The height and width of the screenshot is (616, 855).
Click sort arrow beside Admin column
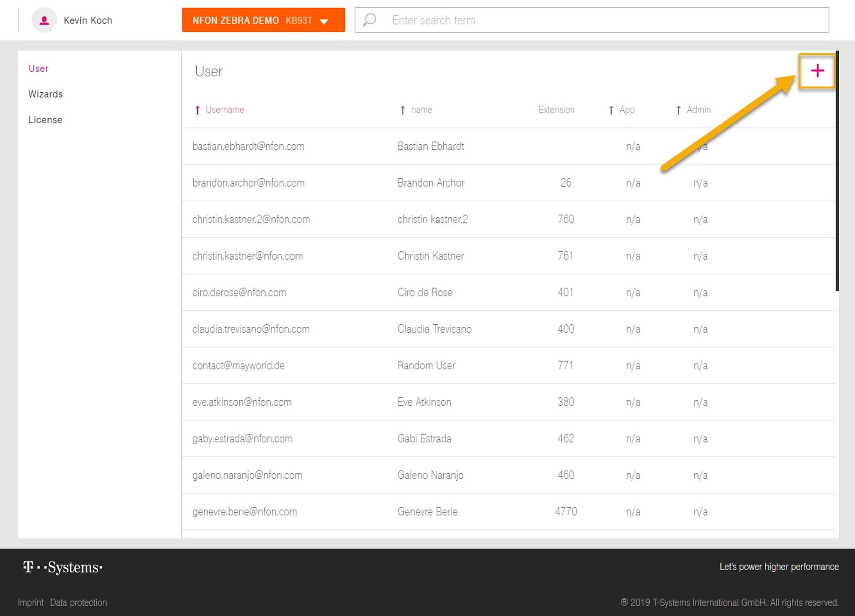tap(678, 110)
